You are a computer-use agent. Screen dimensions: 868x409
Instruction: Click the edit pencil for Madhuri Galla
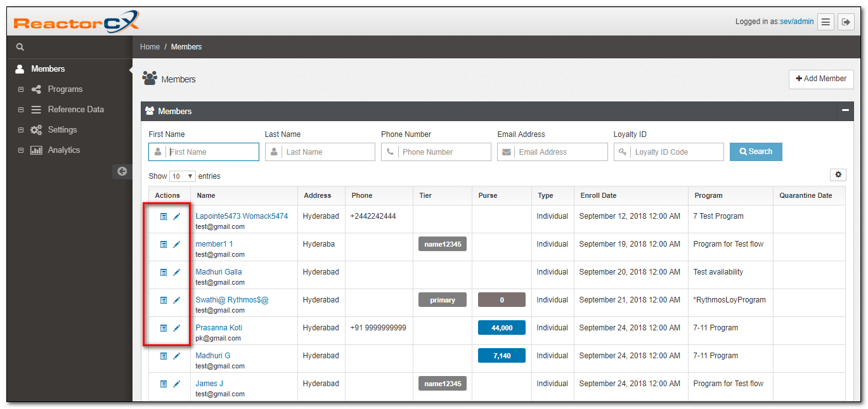(x=177, y=272)
